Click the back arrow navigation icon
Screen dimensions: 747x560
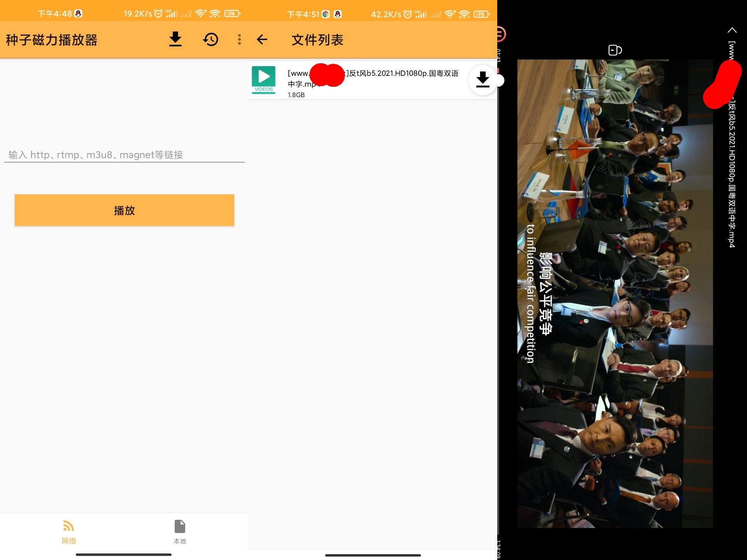263,39
